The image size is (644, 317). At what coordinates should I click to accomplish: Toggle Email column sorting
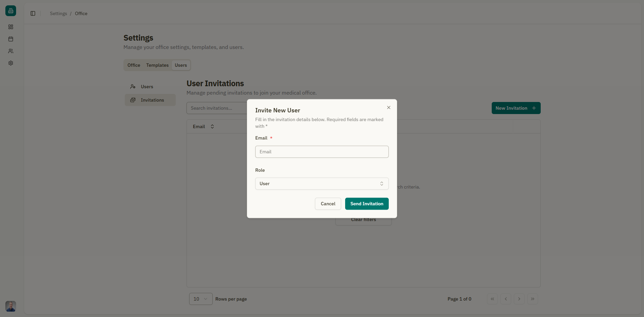click(199, 126)
